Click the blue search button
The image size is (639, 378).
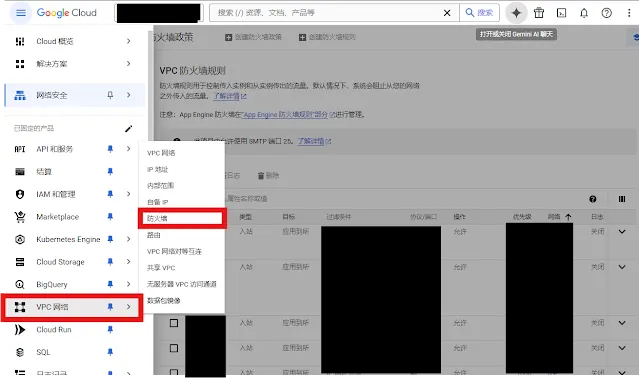coord(479,13)
